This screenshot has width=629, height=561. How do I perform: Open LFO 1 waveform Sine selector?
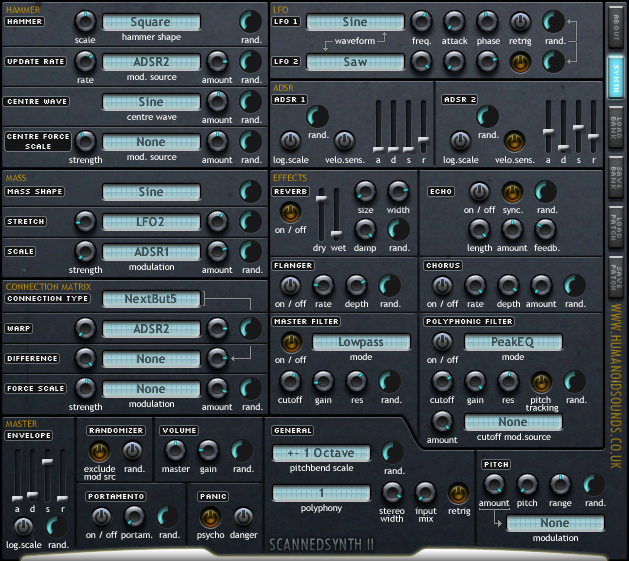[x=355, y=22]
